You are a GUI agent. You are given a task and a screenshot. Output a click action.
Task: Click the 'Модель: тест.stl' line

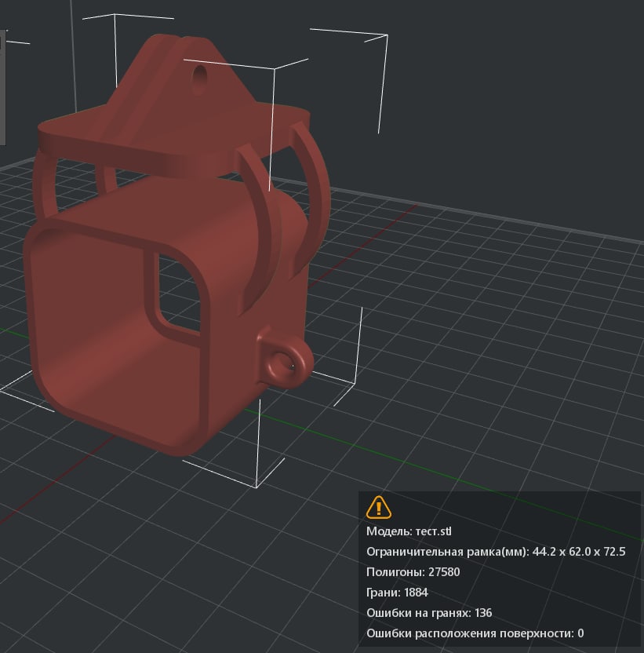409,531
